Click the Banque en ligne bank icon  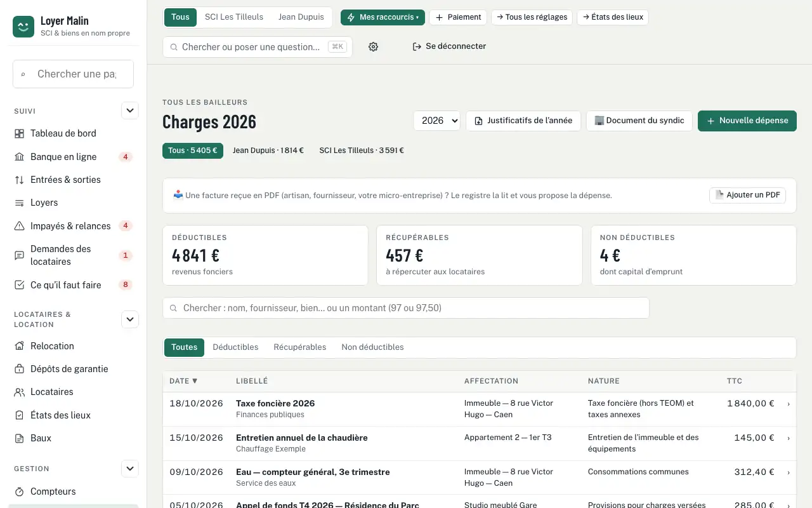(x=19, y=157)
